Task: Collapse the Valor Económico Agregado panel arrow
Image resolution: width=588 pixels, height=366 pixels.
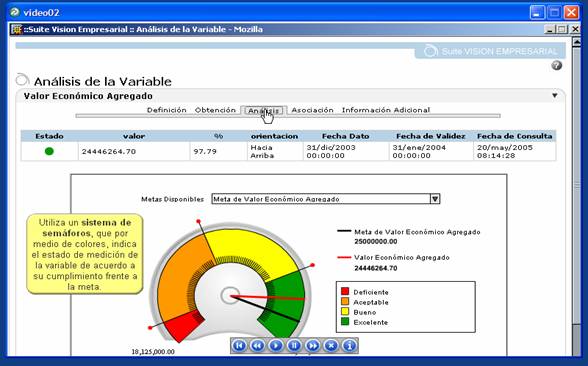Action: pyautogui.click(x=555, y=96)
